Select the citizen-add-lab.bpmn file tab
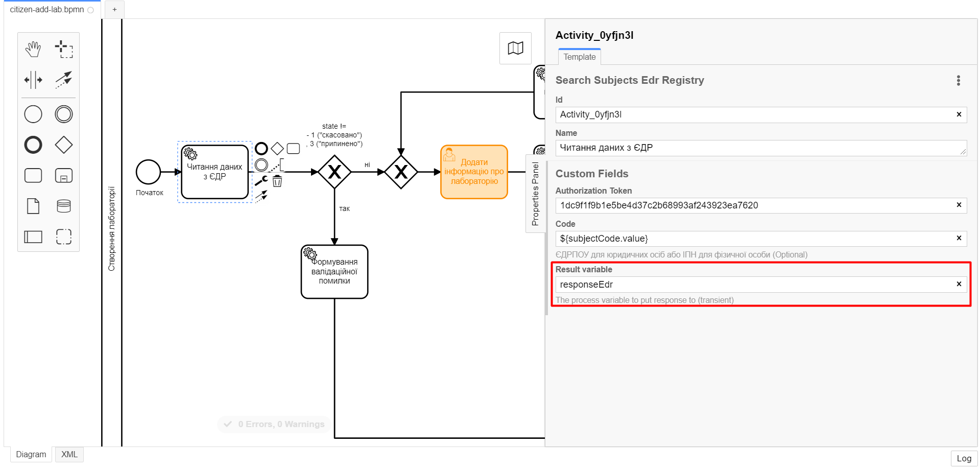Viewport: 980px width, 470px height. [x=52, y=9]
